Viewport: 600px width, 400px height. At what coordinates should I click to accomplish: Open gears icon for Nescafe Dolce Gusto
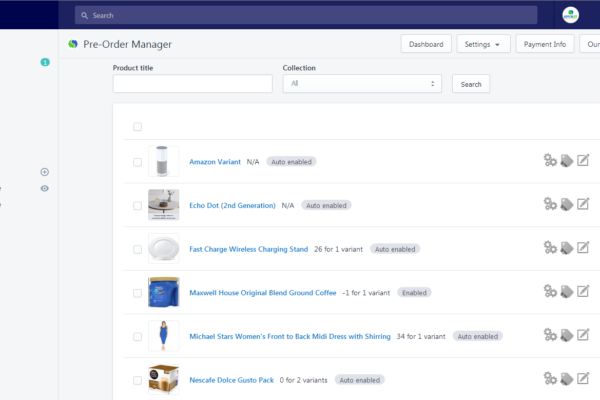[550, 379]
